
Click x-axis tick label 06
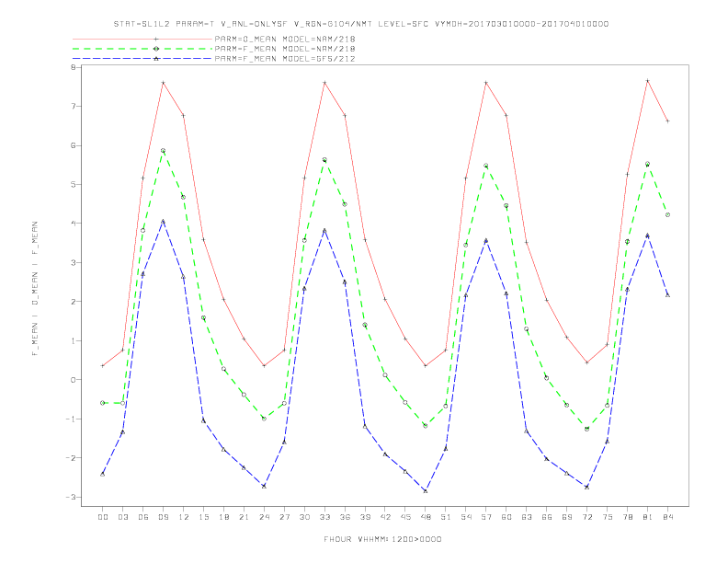[143, 517]
